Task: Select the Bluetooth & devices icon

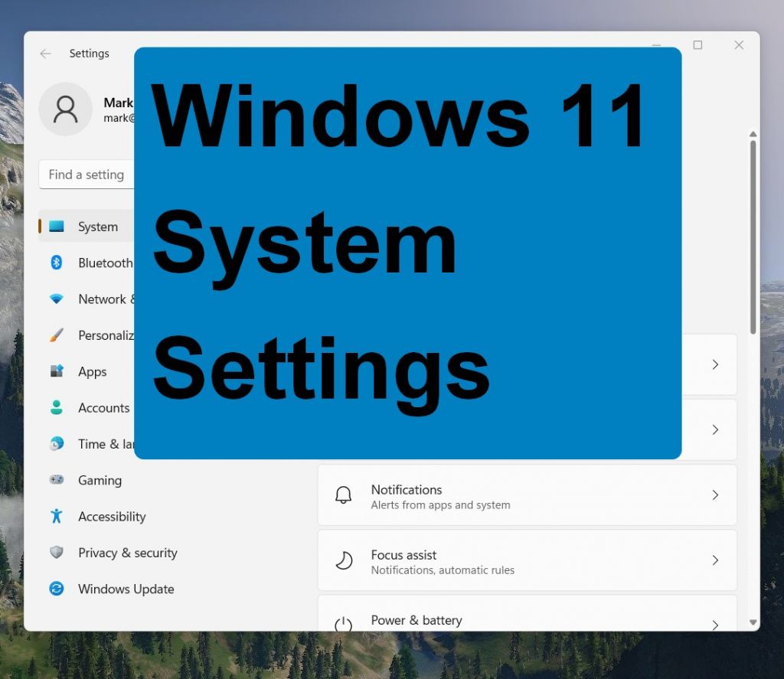Action: (x=57, y=263)
